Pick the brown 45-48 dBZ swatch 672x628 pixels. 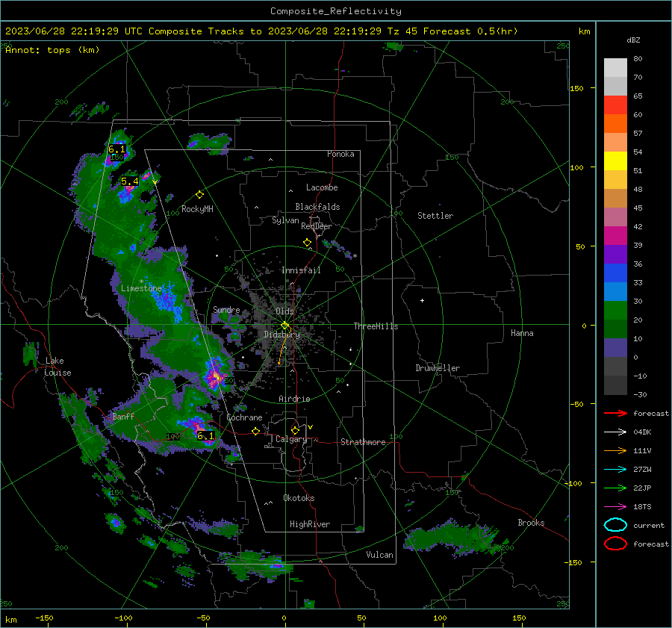click(x=615, y=199)
